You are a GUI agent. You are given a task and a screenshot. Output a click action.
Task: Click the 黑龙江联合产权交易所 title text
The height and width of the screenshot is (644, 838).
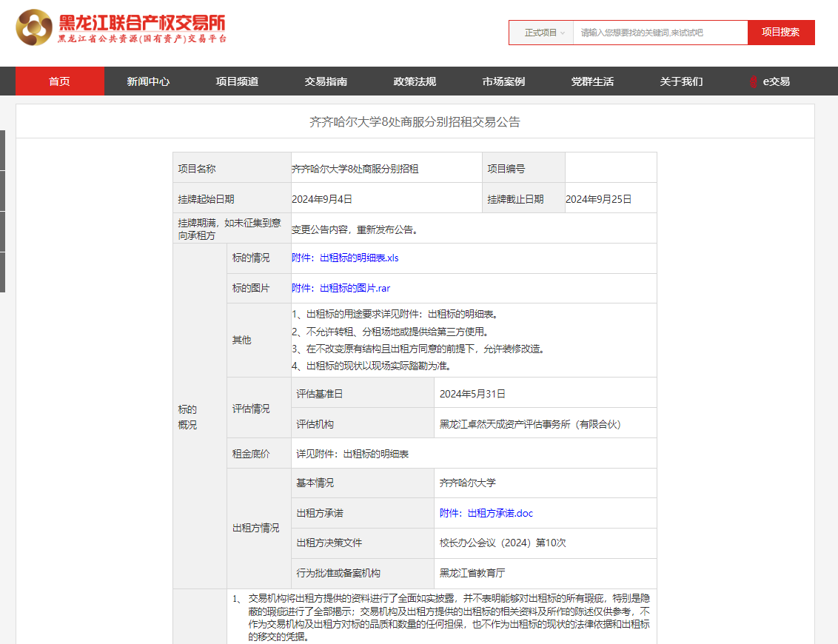[x=142, y=21]
